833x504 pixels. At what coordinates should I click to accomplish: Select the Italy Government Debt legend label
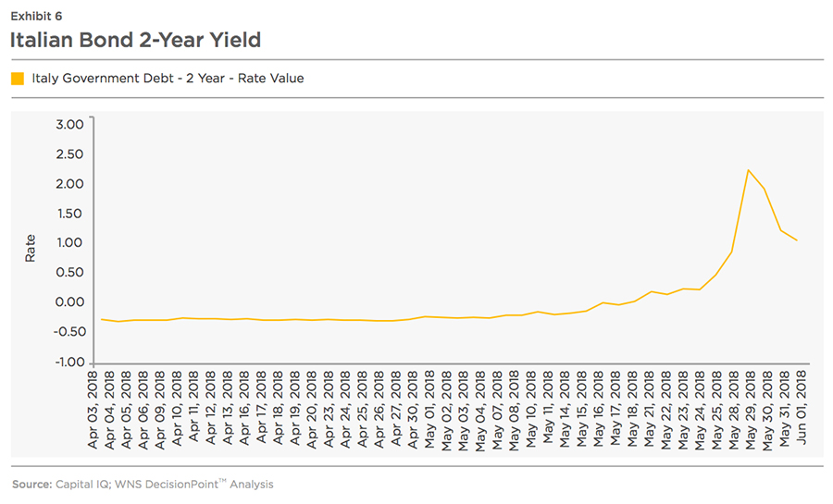(168, 79)
